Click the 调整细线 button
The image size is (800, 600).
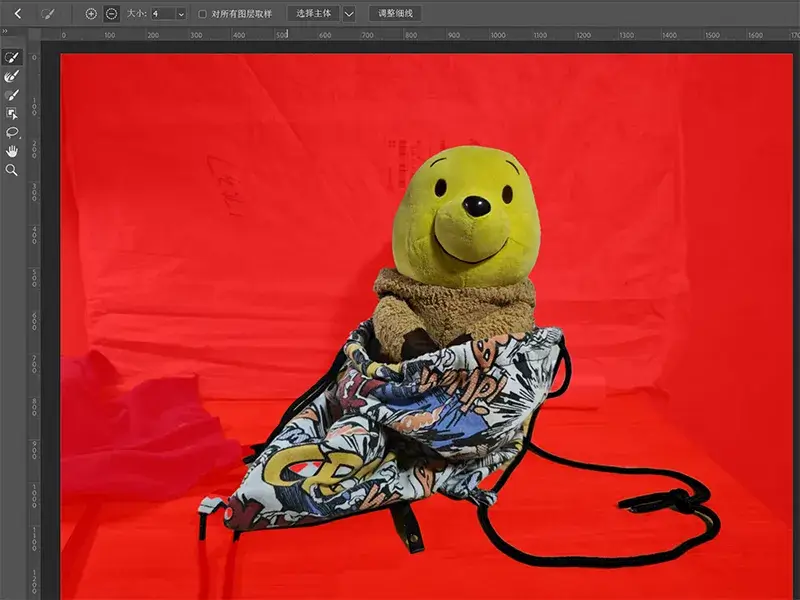[395, 14]
